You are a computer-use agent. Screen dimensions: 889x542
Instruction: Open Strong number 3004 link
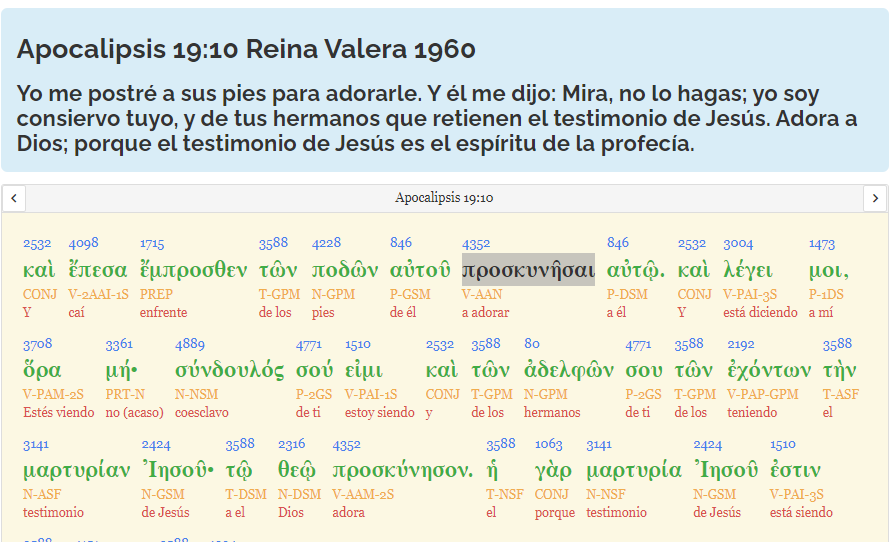click(738, 244)
